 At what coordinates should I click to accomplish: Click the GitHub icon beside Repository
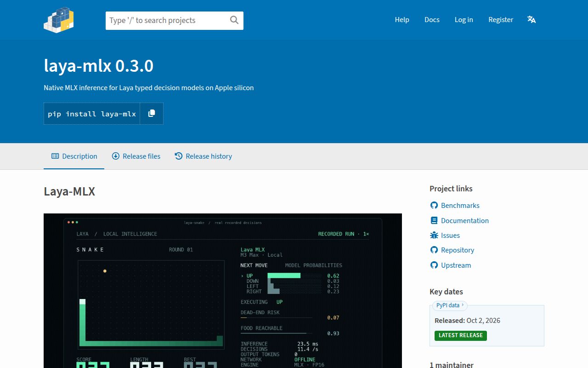point(434,250)
